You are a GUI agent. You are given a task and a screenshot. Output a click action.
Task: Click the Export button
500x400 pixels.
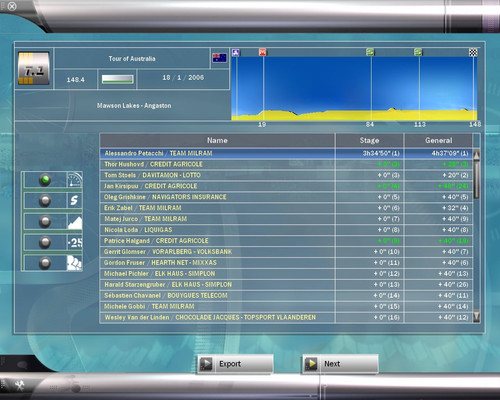coord(235,364)
